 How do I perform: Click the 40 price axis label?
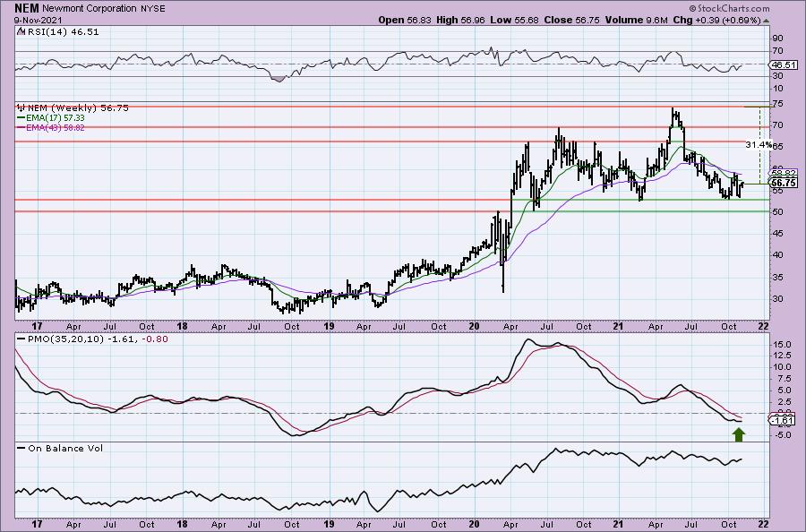click(777, 255)
